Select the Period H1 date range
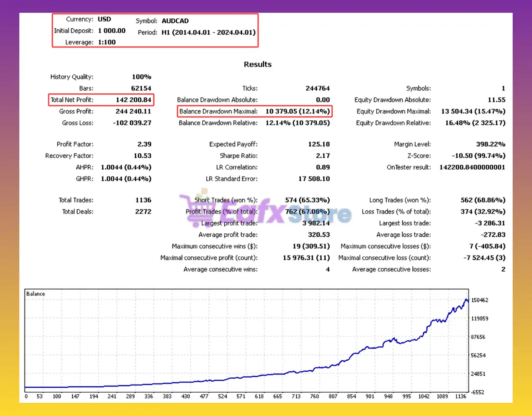The height and width of the screenshot is (416, 532). point(208,32)
